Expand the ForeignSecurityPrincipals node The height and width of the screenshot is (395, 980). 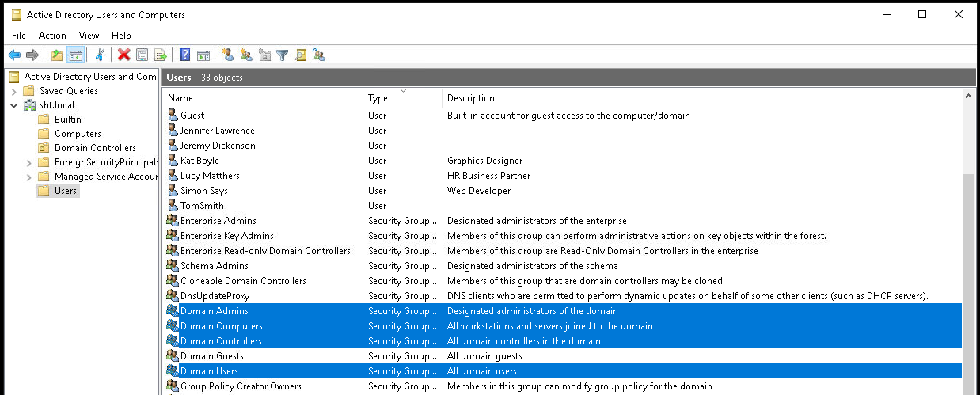[29, 162]
